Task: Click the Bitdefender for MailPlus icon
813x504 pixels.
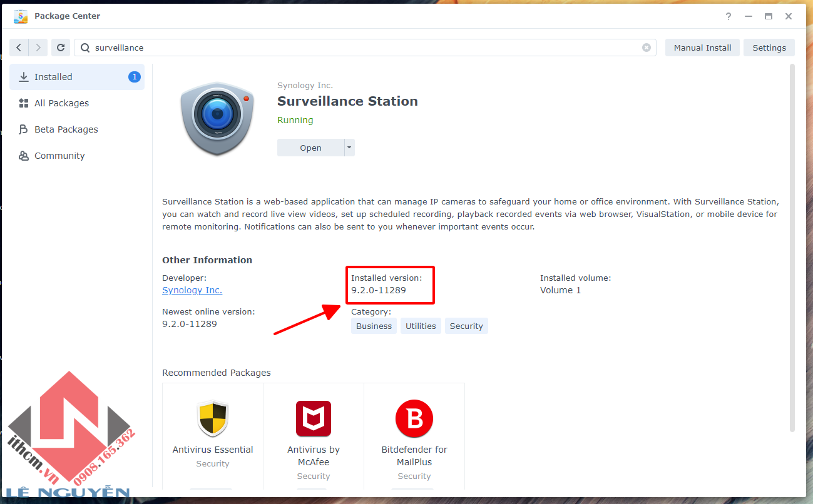Action: [414, 419]
